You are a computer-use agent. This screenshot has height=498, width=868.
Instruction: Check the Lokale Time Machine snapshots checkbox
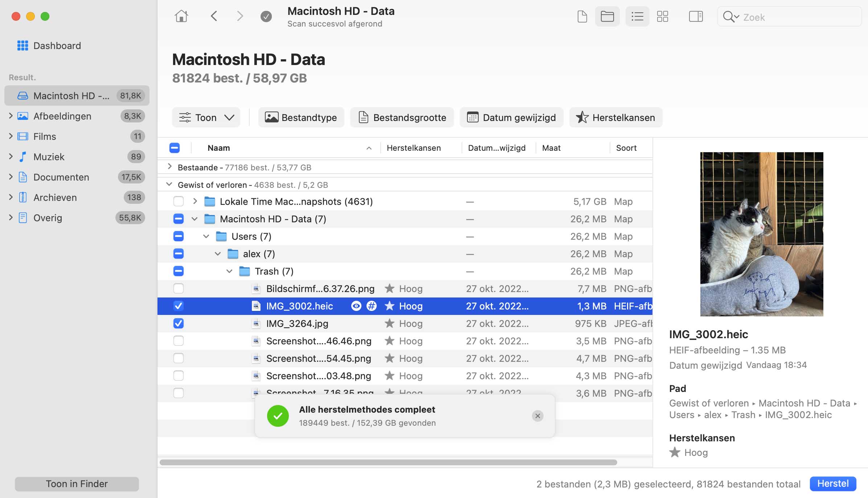(x=178, y=202)
